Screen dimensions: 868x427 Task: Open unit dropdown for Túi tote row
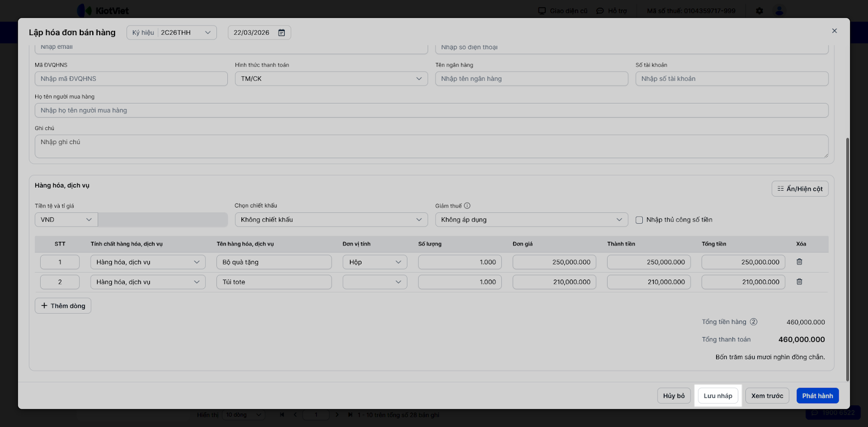pyautogui.click(x=375, y=282)
